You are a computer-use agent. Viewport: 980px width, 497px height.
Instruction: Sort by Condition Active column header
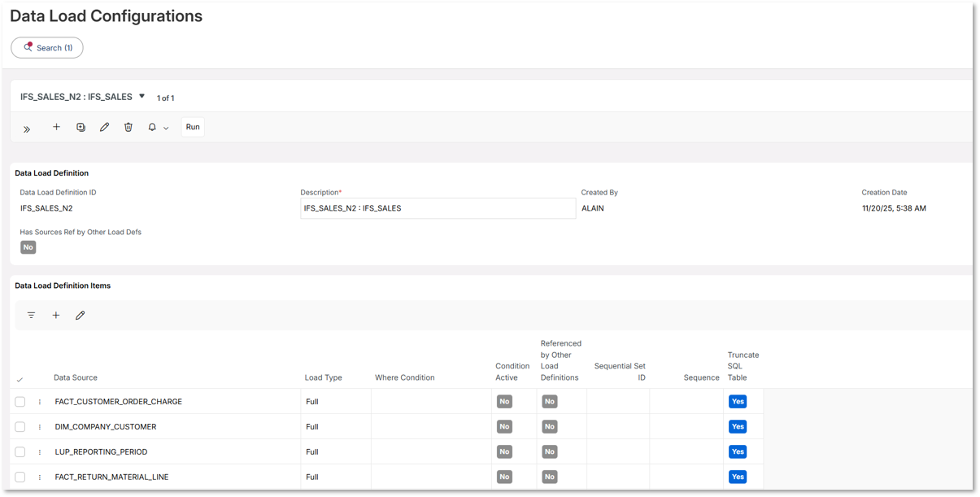[512, 372]
